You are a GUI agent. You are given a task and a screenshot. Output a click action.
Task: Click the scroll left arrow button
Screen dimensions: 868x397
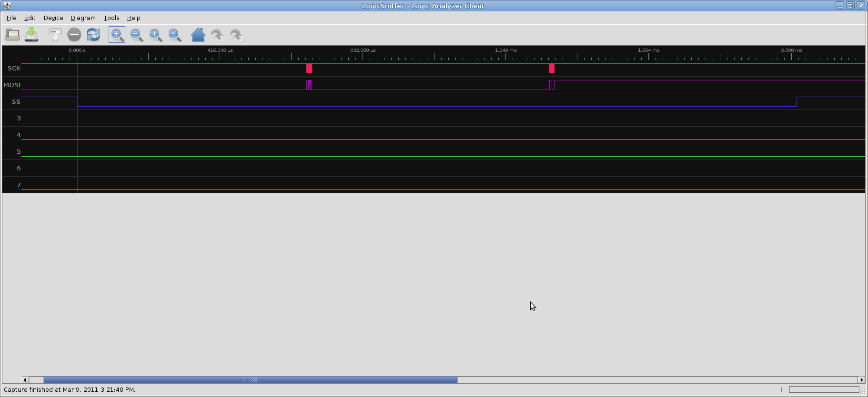click(25, 380)
